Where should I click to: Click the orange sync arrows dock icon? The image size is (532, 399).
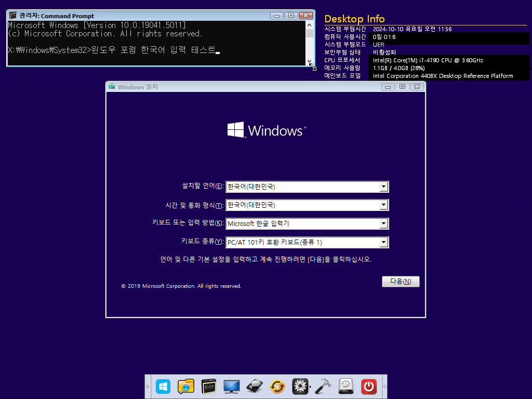(x=277, y=387)
